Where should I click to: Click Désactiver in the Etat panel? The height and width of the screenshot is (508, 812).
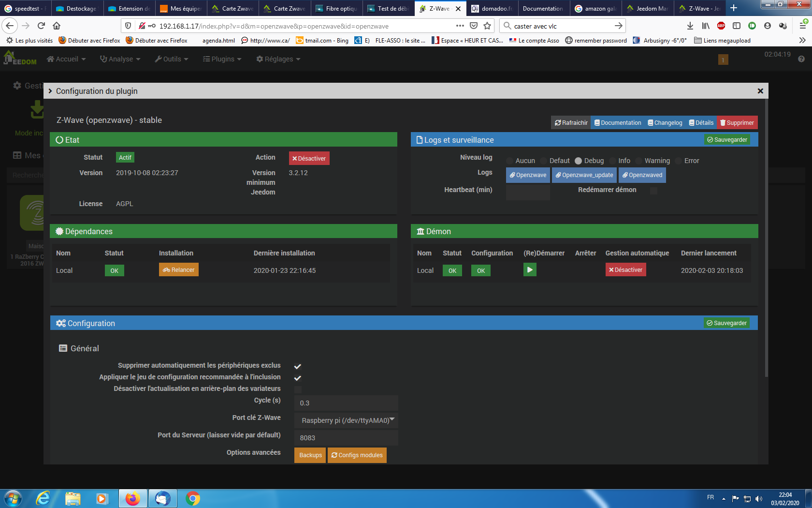[309, 158]
